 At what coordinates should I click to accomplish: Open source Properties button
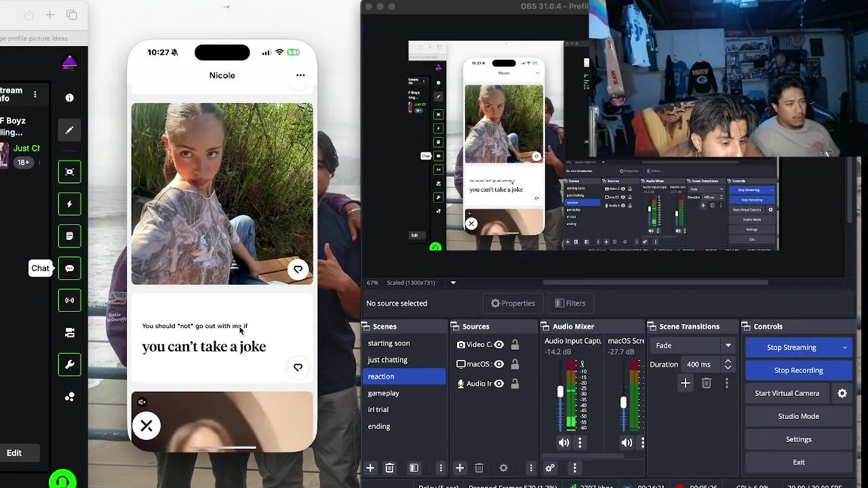[x=513, y=303]
